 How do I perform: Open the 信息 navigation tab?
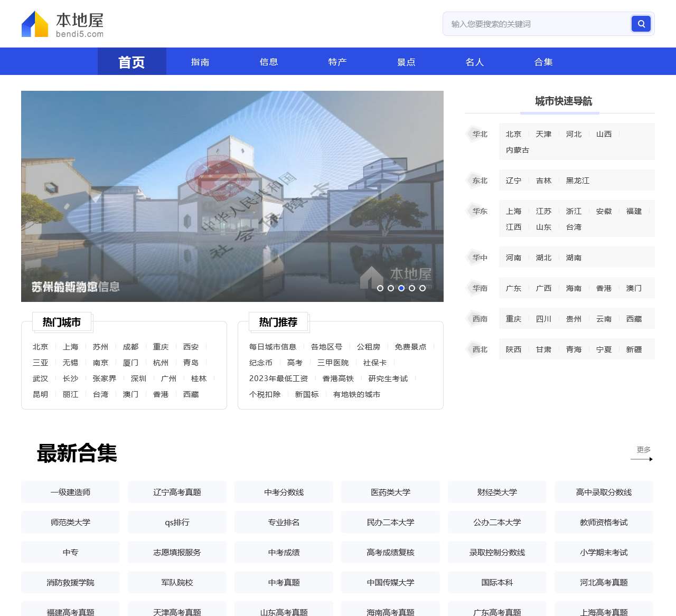[x=269, y=62]
